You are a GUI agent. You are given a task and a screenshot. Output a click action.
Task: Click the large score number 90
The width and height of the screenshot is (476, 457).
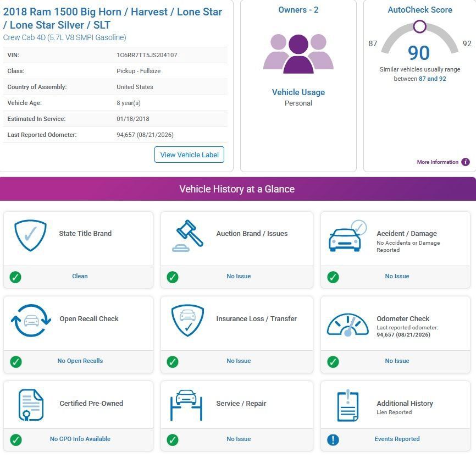click(419, 53)
